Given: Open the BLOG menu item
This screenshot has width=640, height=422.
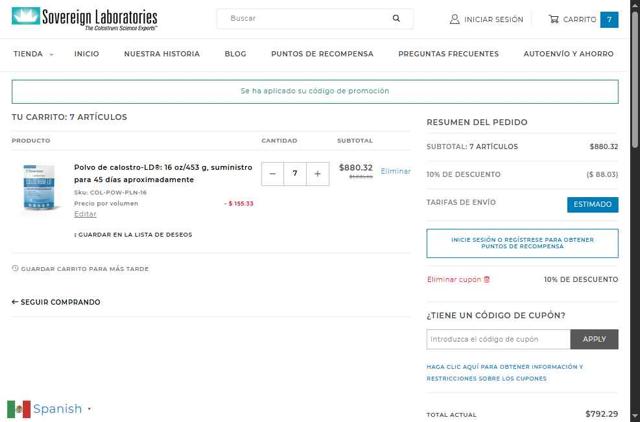Looking at the screenshot, I should point(236,54).
